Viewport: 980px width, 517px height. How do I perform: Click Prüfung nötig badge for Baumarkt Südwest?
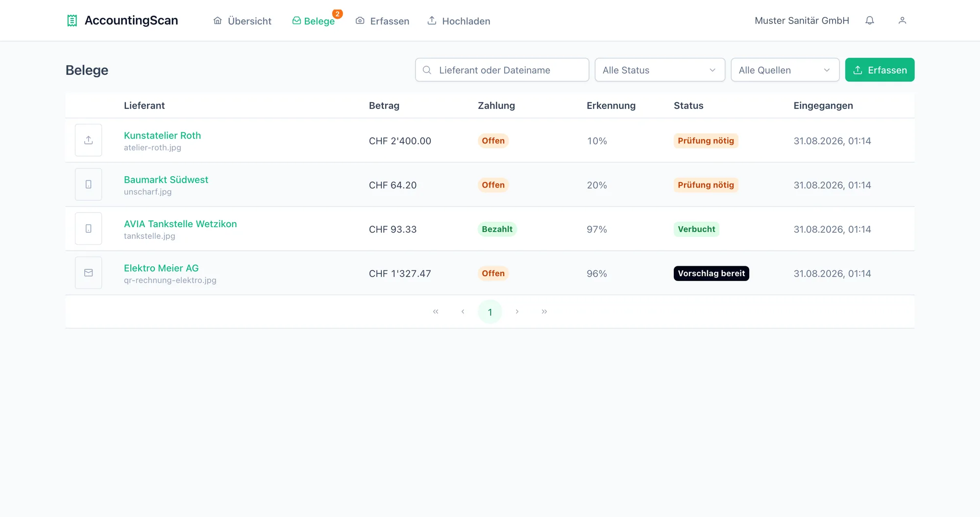click(x=706, y=185)
